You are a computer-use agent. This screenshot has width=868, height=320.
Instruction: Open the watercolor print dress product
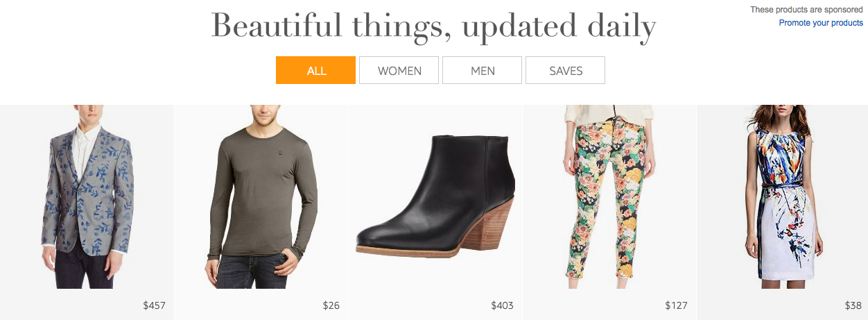[783, 196]
